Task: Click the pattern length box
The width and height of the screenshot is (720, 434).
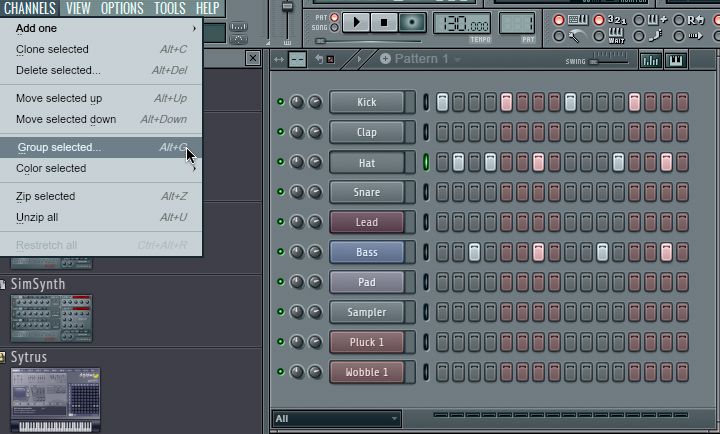Action: tap(297, 60)
